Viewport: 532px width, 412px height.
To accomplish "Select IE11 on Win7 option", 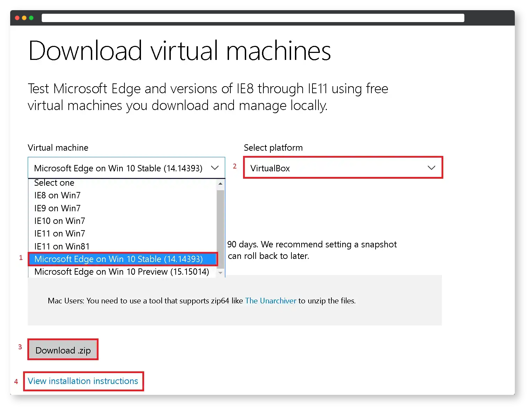I will [x=123, y=233].
